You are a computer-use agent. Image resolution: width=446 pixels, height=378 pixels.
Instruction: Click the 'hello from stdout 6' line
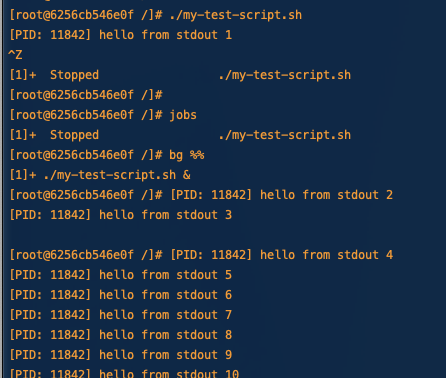click(x=120, y=295)
